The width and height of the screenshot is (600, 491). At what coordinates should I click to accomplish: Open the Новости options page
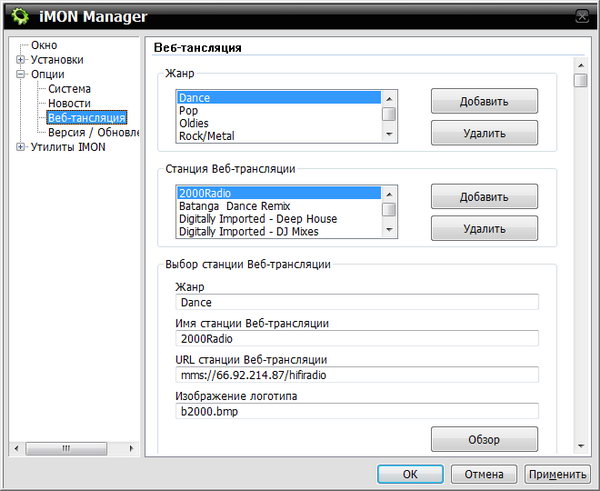[69, 103]
